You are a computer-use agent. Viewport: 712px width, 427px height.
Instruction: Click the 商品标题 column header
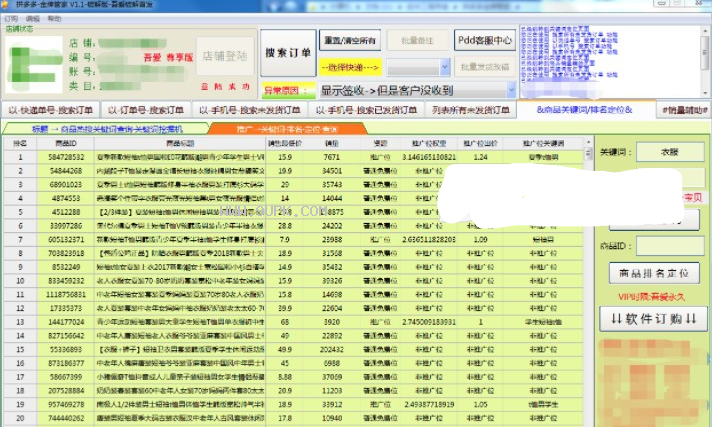tap(180, 143)
